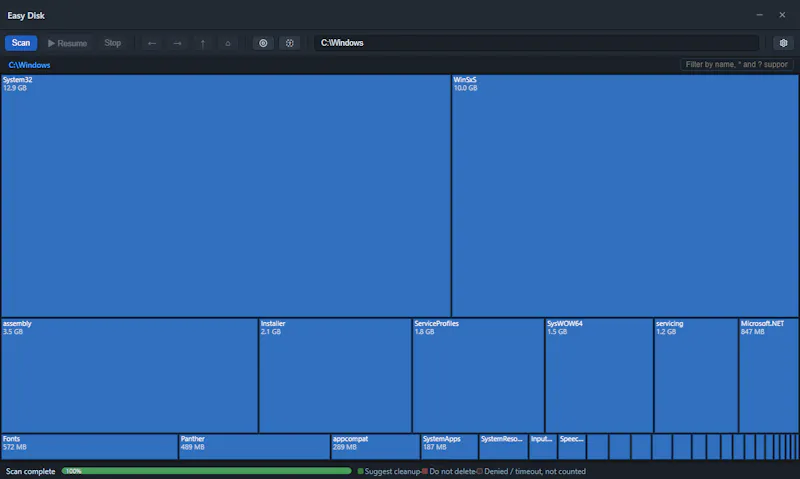Click the Suggest cleanup legend entry
This screenshot has height=479, width=800.
click(389, 471)
